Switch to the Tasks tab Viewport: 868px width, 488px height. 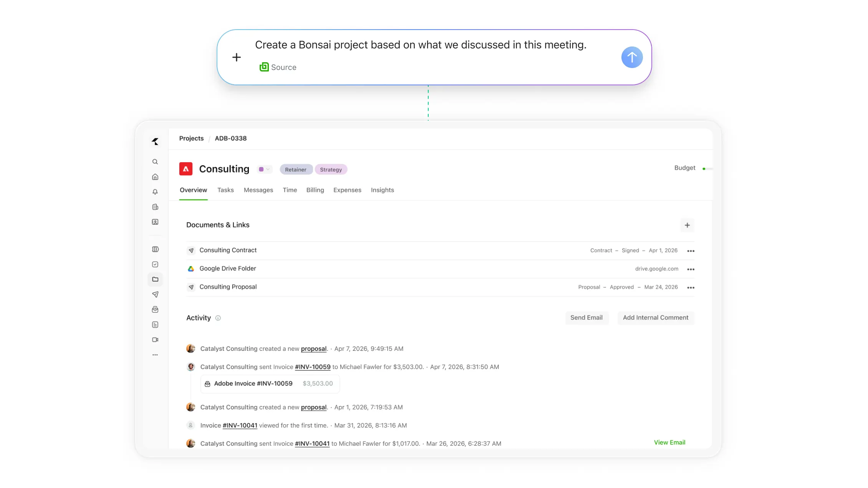[225, 190]
